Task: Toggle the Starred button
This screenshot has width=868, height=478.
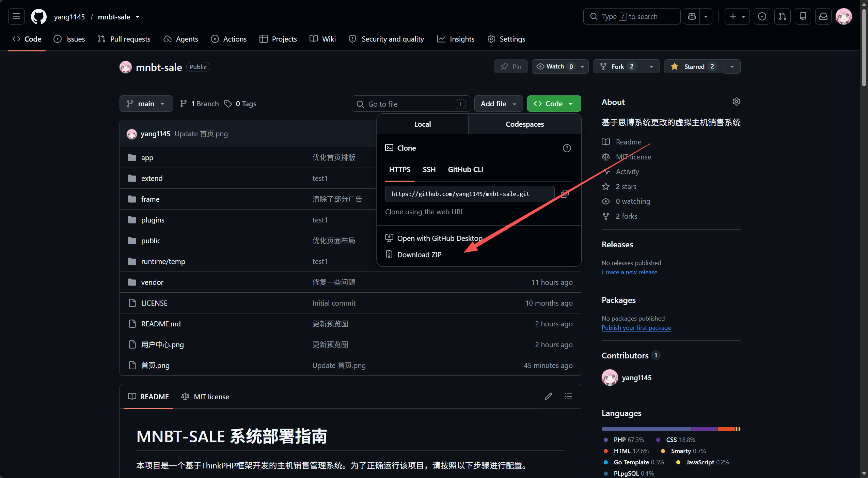Action: click(694, 66)
